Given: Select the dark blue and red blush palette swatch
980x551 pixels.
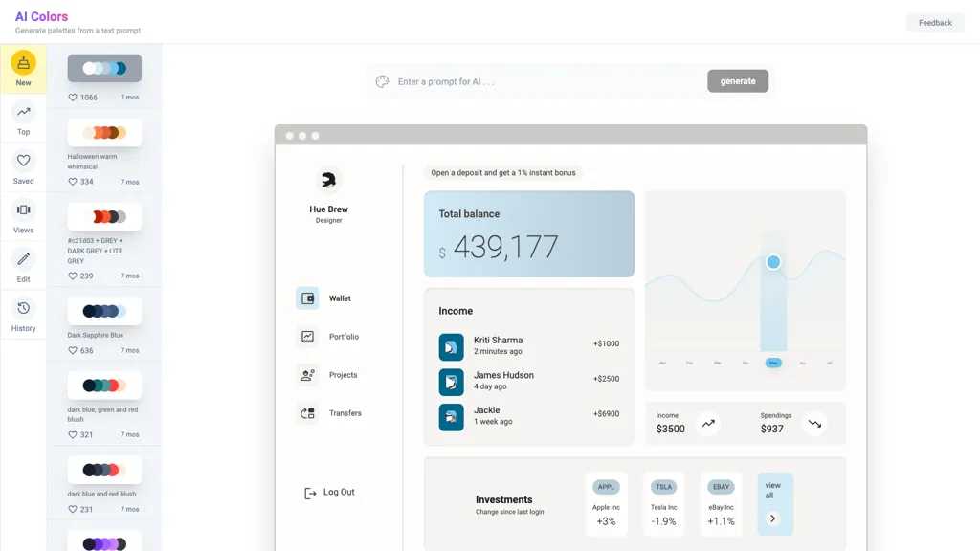Looking at the screenshot, I should (104, 470).
